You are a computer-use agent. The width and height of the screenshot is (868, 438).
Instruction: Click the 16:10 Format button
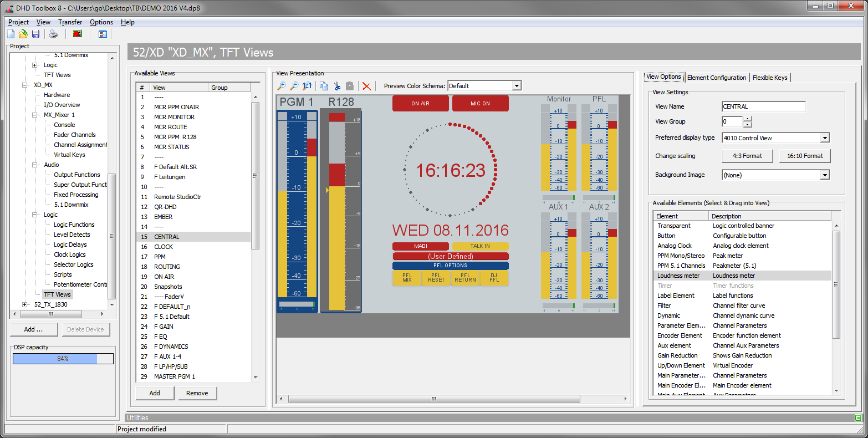(805, 156)
